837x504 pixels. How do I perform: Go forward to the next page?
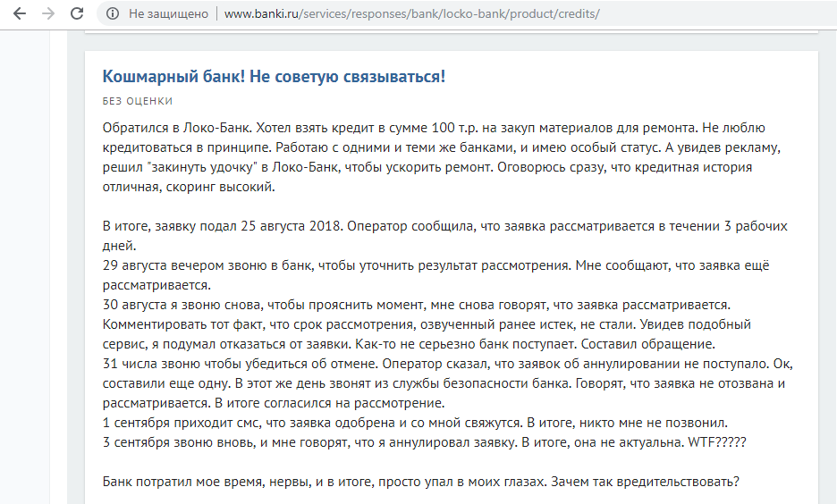click(48, 14)
